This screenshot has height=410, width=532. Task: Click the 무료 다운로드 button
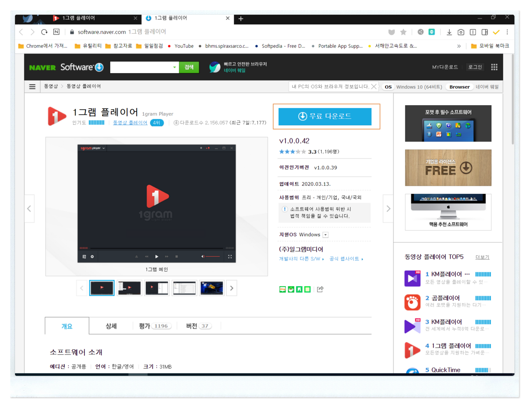(325, 116)
